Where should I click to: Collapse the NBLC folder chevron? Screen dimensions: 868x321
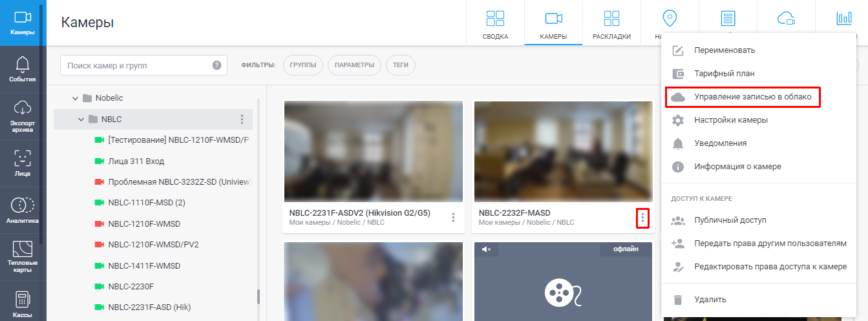[81, 119]
